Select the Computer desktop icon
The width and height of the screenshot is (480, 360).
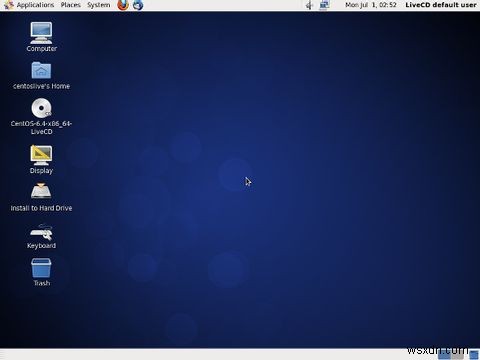(x=41, y=33)
